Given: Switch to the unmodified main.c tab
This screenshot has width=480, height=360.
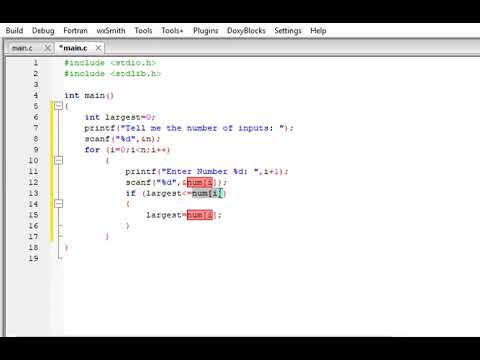Looking at the screenshot, I should (22, 48).
